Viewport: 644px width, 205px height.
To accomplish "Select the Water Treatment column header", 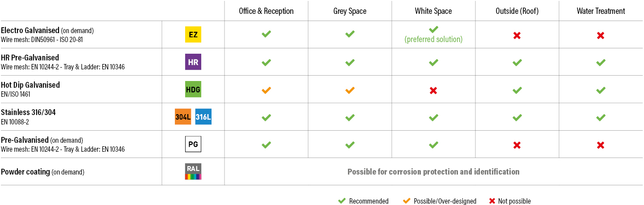I will tap(601, 11).
